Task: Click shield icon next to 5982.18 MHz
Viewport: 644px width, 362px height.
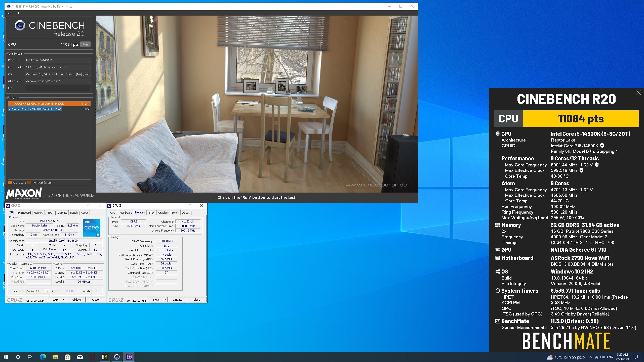Action: (x=581, y=170)
